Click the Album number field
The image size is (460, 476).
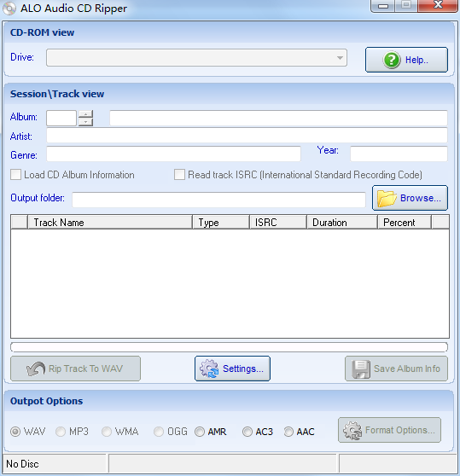61,118
